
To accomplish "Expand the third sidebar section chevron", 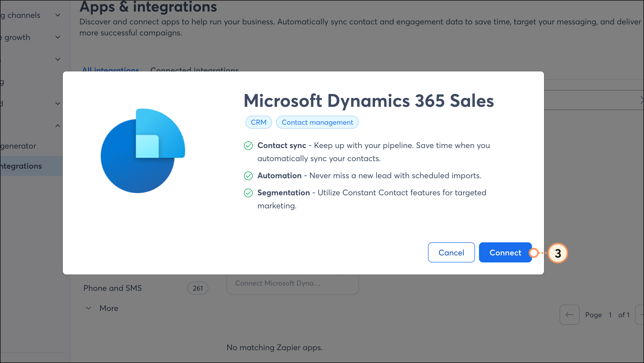I will [x=58, y=59].
